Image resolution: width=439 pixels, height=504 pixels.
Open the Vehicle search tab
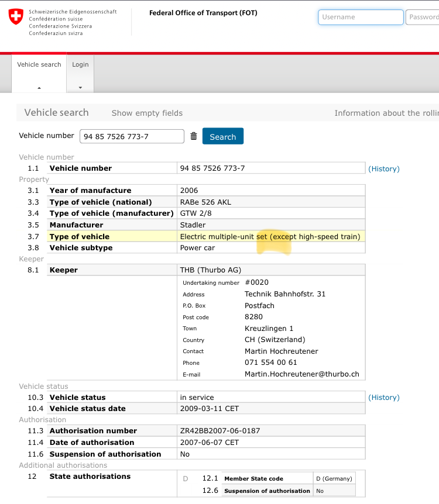coord(39,65)
